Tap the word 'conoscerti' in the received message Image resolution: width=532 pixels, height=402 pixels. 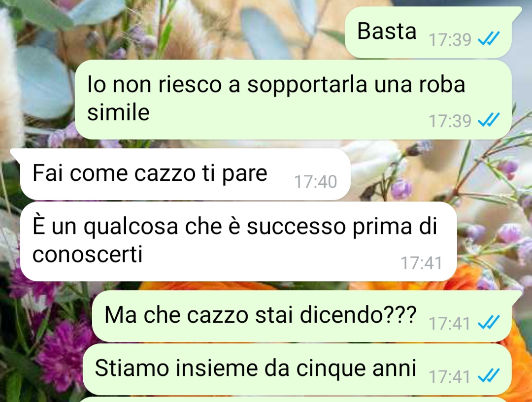coord(88,254)
